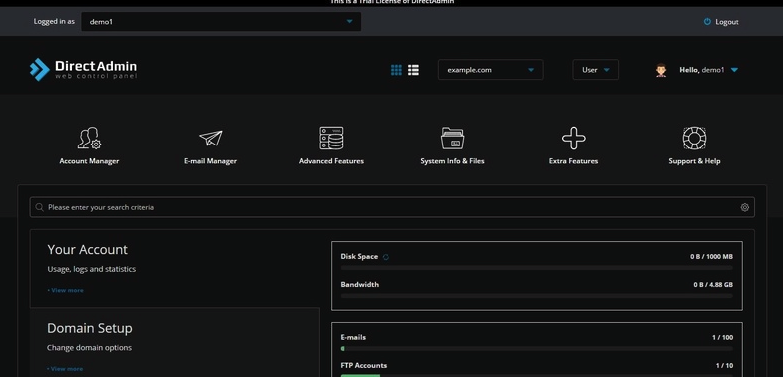Switch to the grid icons view
Image resolution: width=783 pixels, height=377 pixels.
(x=396, y=70)
